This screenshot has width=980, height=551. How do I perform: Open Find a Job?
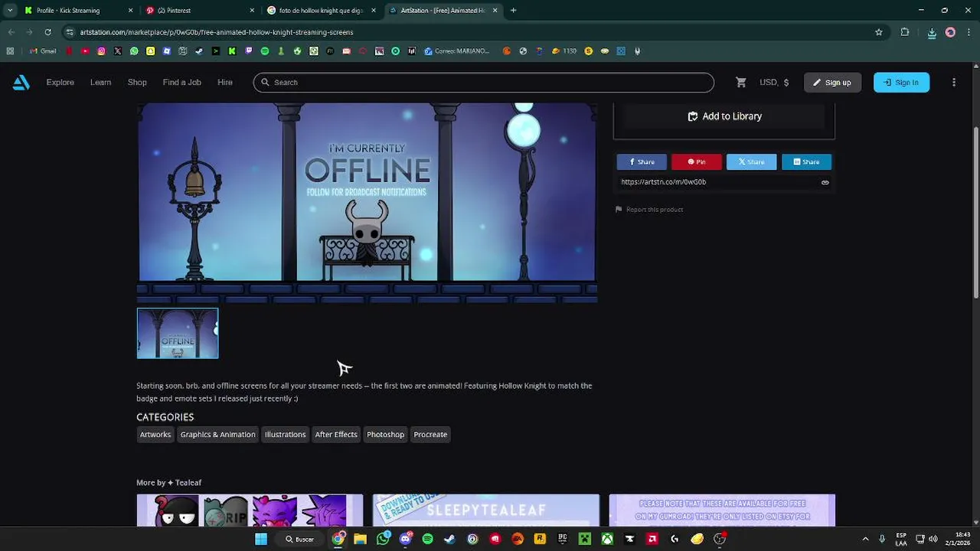[x=181, y=82]
